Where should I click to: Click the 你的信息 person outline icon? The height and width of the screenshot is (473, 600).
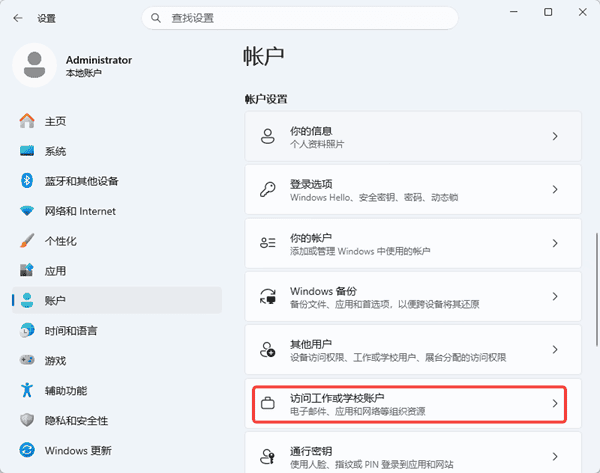coord(267,136)
